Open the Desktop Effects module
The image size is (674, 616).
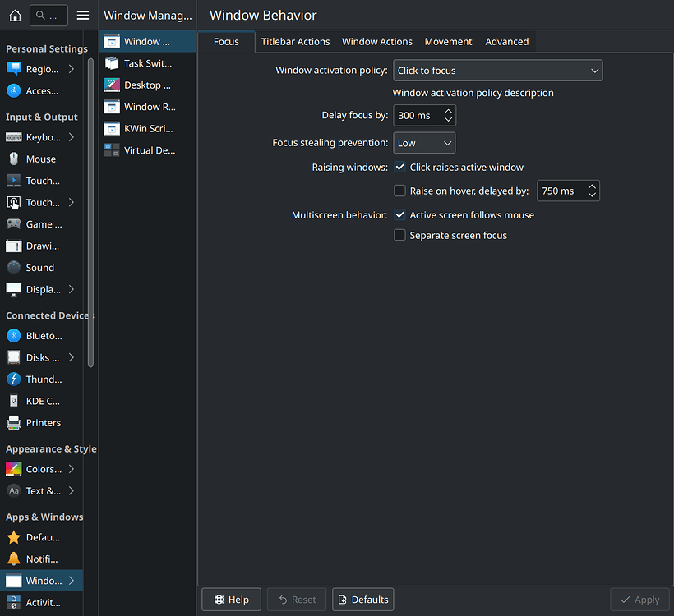coord(147,85)
